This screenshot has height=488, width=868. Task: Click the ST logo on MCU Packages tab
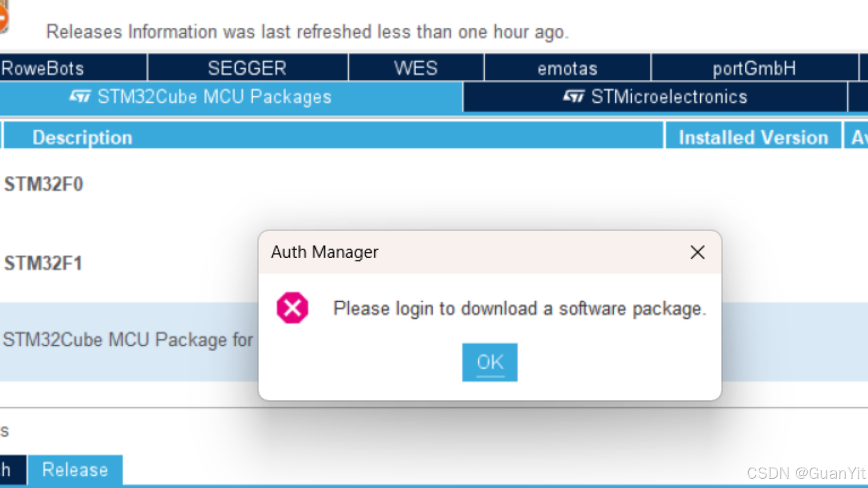[80, 96]
